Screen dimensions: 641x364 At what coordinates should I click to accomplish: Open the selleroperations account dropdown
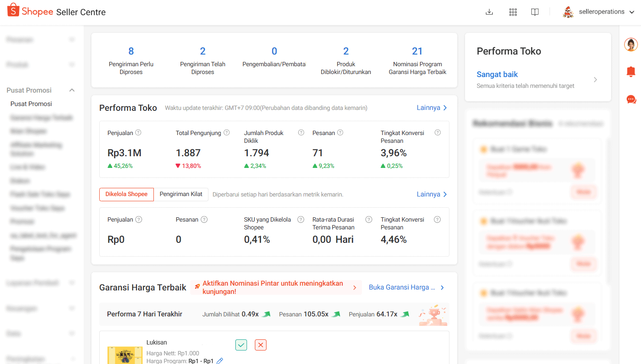(599, 12)
